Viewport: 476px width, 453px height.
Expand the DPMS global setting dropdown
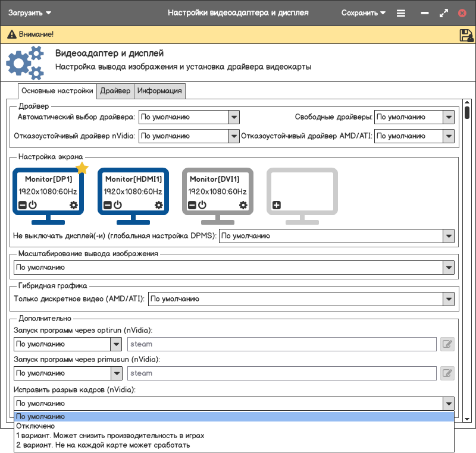pyautogui.click(x=449, y=236)
